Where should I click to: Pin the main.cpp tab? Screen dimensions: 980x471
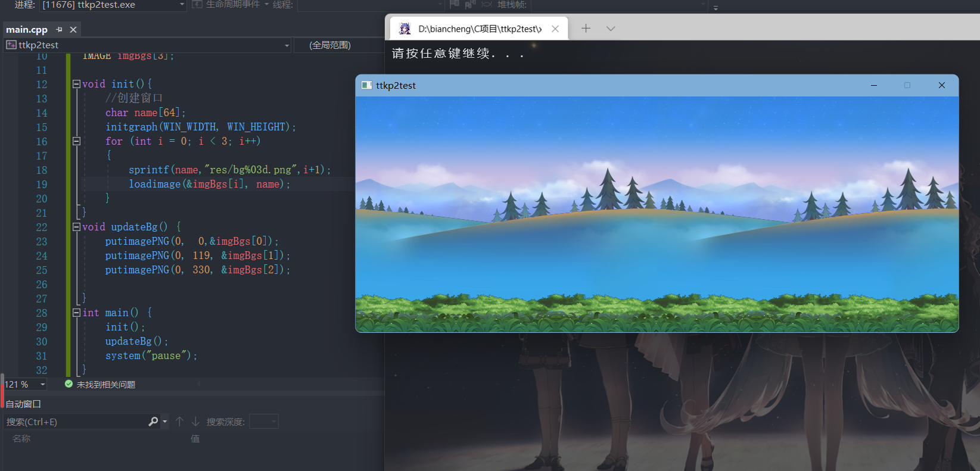point(59,29)
